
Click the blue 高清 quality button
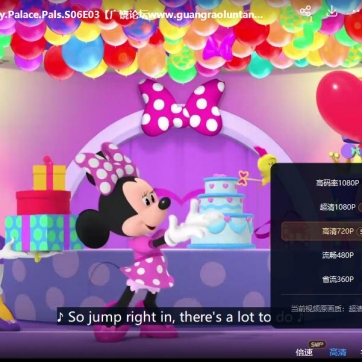point(338,352)
